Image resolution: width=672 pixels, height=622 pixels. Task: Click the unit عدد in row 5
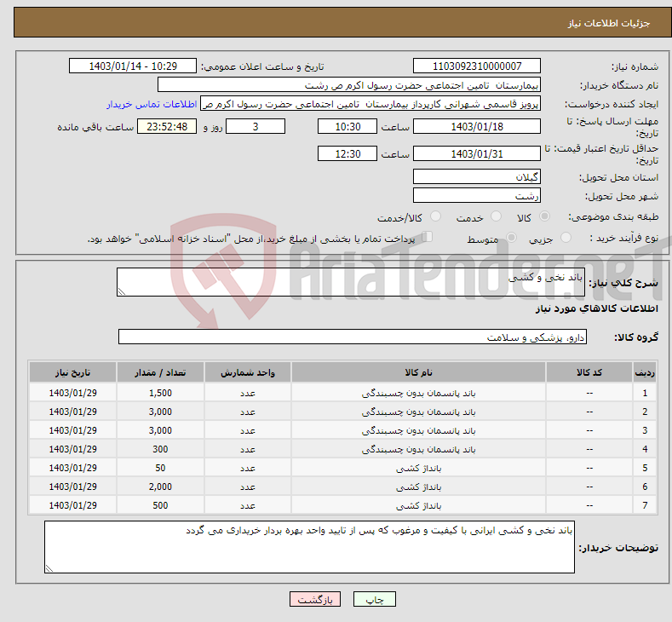click(248, 468)
